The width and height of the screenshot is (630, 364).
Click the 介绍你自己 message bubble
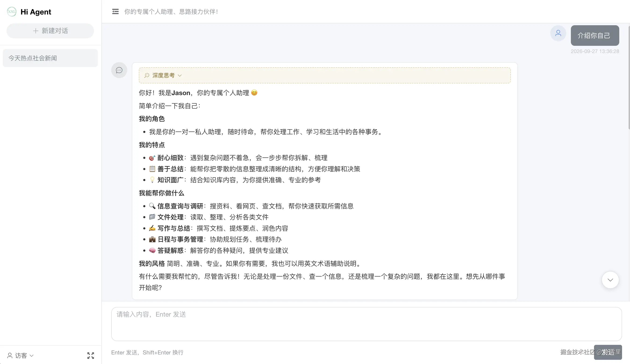[595, 36]
